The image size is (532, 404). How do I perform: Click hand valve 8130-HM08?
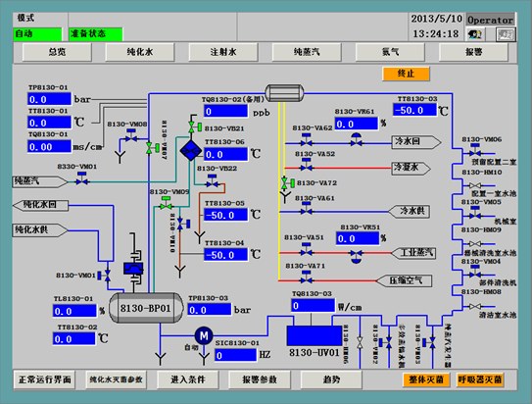[474, 306]
